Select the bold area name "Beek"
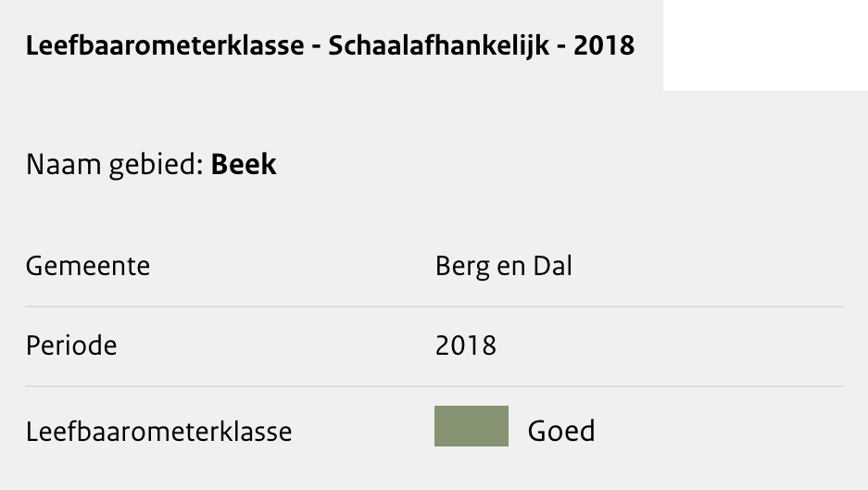The width and height of the screenshot is (868, 490). coord(244,165)
